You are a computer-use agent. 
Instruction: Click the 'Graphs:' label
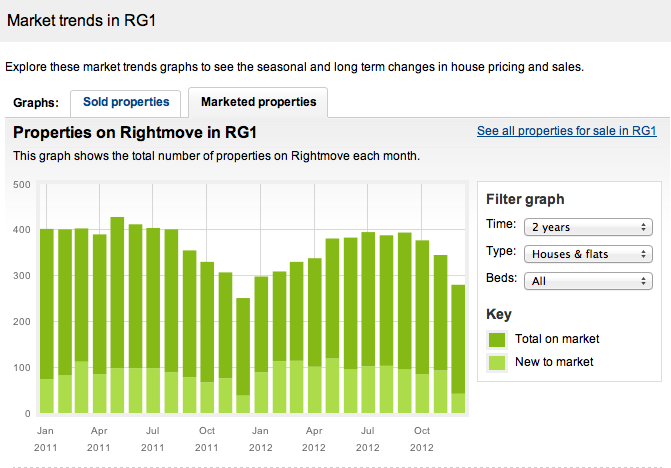36,103
